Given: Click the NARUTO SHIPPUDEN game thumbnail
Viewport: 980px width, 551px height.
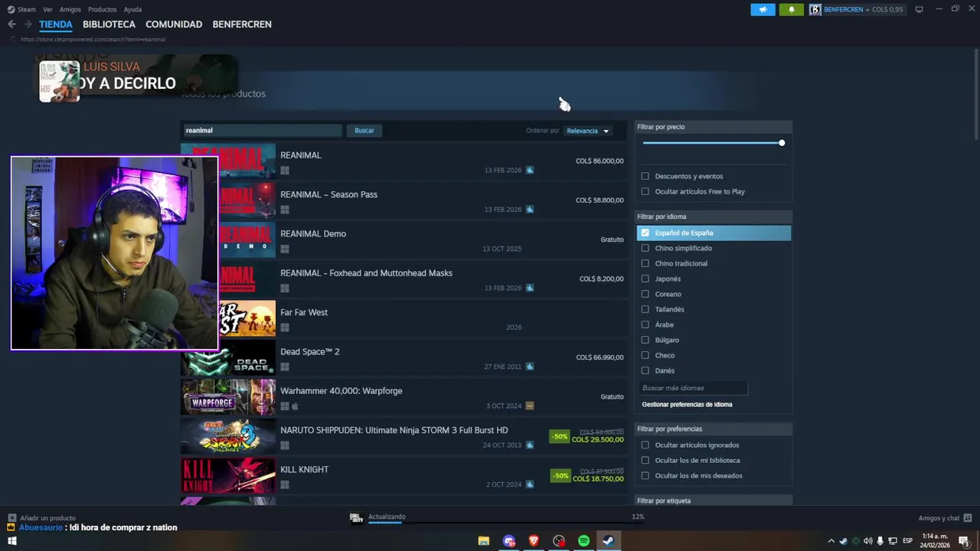Looking at the screenshot, I should pyautogui.click(x=228, y=436).
